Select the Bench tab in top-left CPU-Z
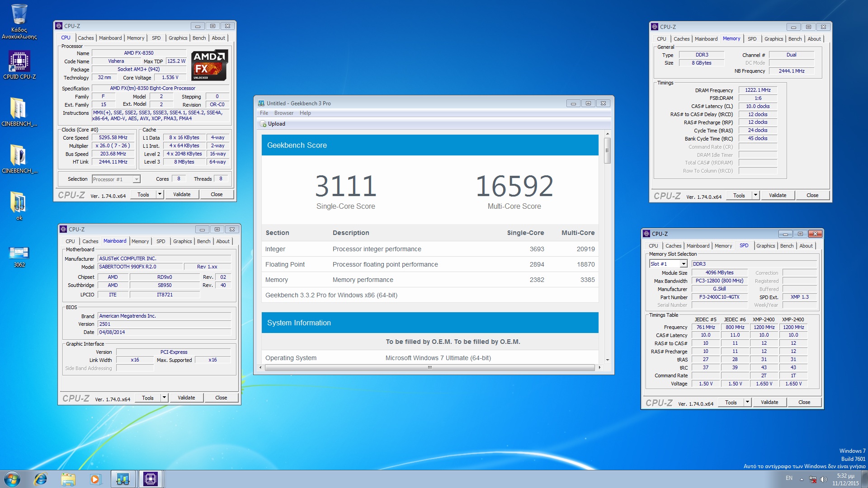The image size is (868, 488). coord(199,38)
